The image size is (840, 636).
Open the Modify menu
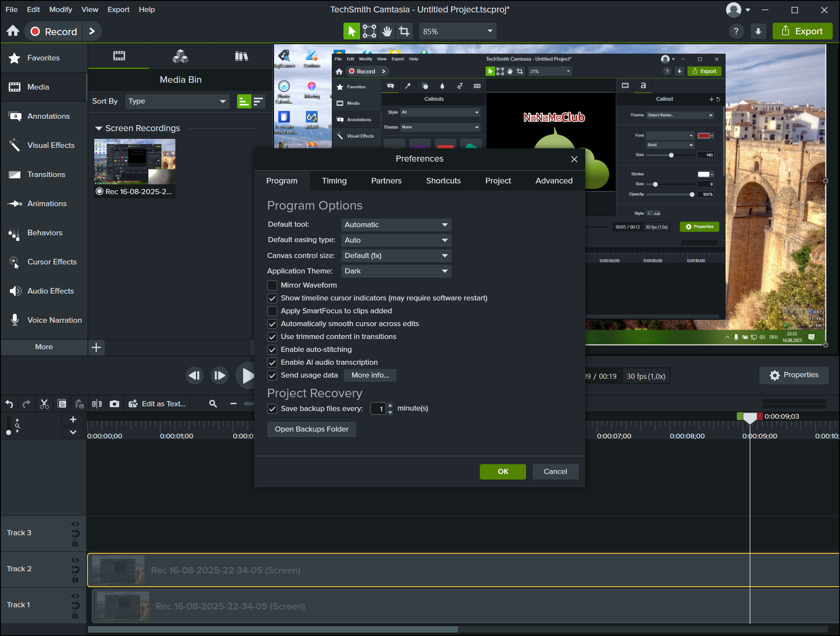coord(60,9)
